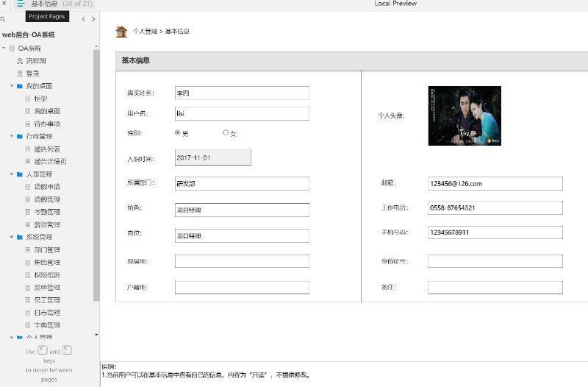
Task: Open the 登录 page in tree
Action: pyautogui.click(x=32, y=74)
